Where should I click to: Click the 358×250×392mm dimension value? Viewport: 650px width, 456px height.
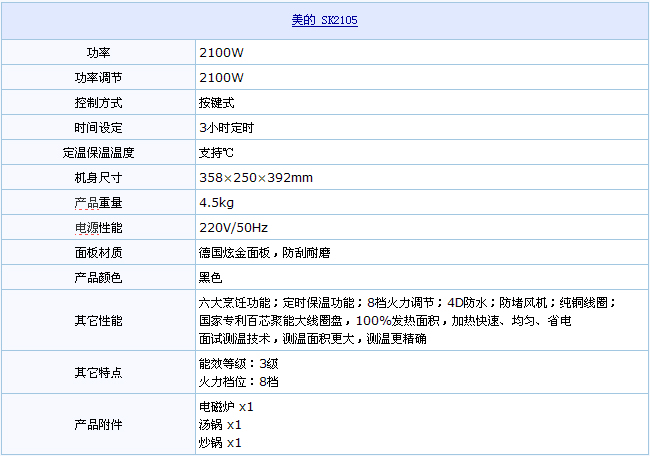pyautogui.click(x=256, y=178)
